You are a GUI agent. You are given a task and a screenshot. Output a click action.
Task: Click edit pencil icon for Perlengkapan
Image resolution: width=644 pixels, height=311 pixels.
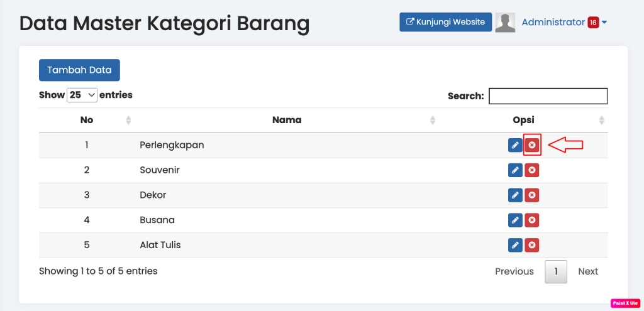(x=515, y=145)
